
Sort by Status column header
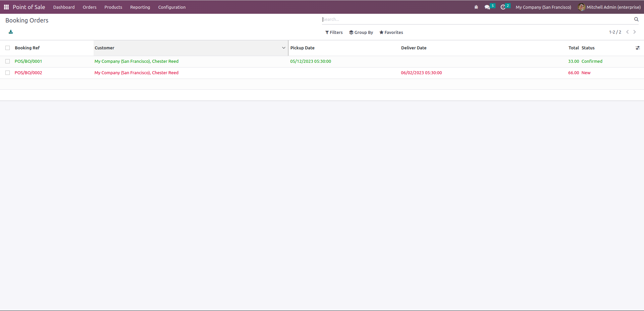[x=588, y=48]
